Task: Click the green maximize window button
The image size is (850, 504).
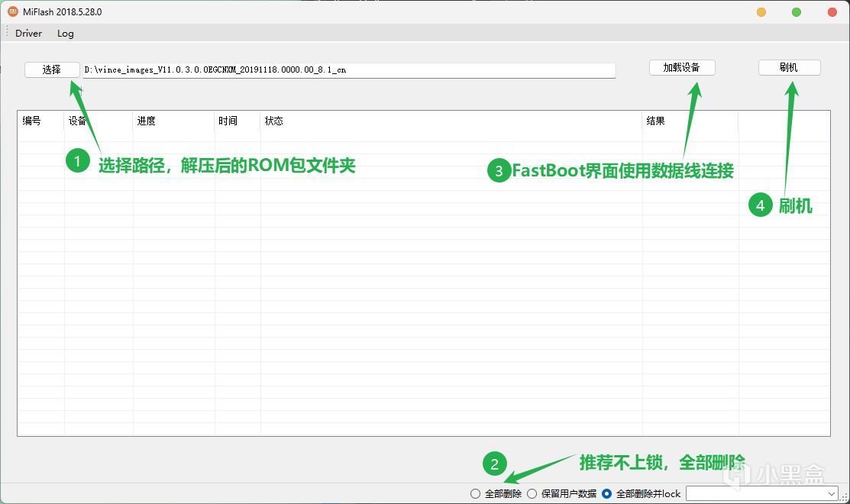Action: [x=797, y=12]
